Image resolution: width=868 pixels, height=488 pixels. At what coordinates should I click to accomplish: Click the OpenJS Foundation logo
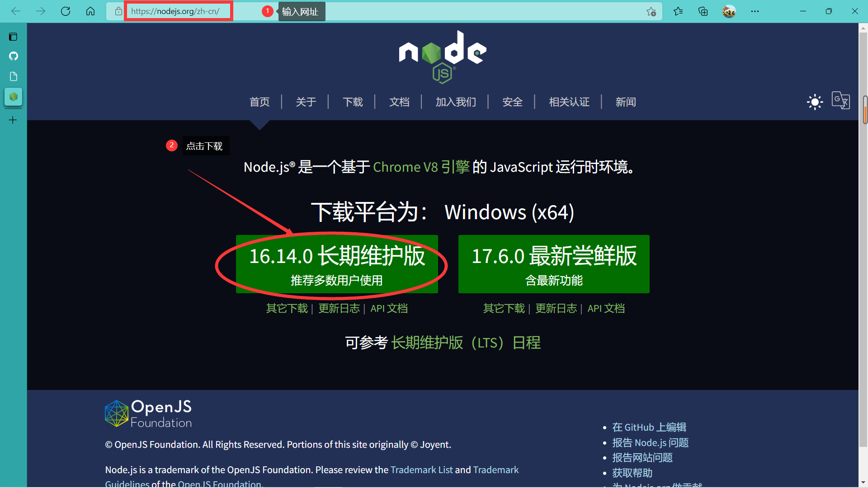coord(148,413)
